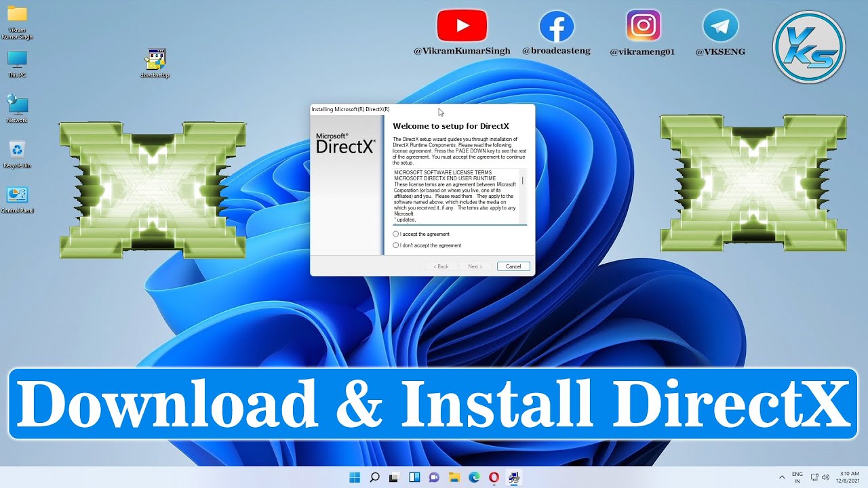868x488 pixels.
Task: Click the Cancel button in DirectX setup
Action: tap(513, 266)
